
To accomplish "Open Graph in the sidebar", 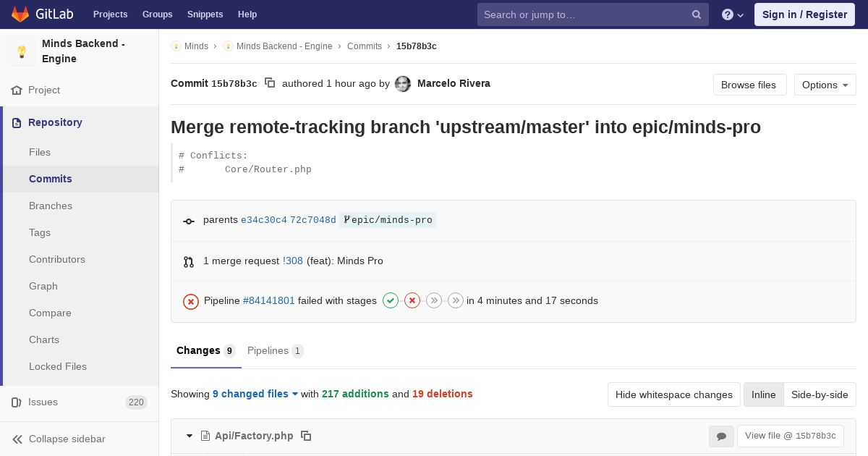I will pyautogui.click(x=43, y=286).
